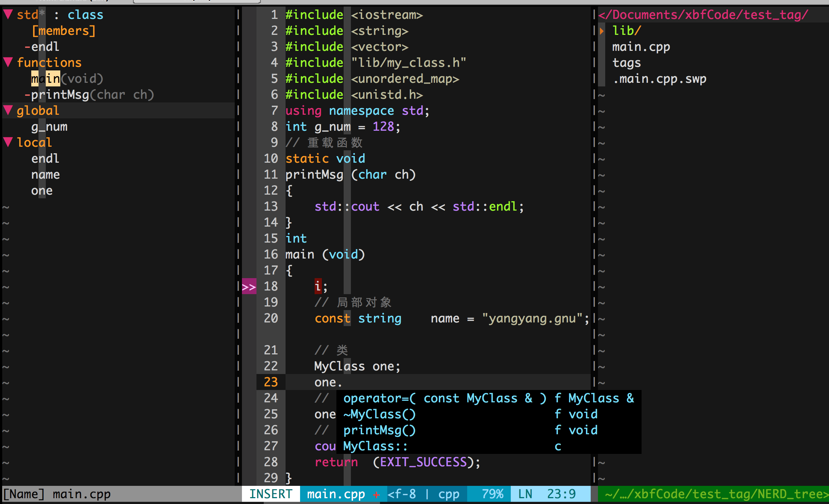Click the <f-8 encoding in statusbar
The width and height of the screenshot is (829, 504).
(x=401, y=494)
